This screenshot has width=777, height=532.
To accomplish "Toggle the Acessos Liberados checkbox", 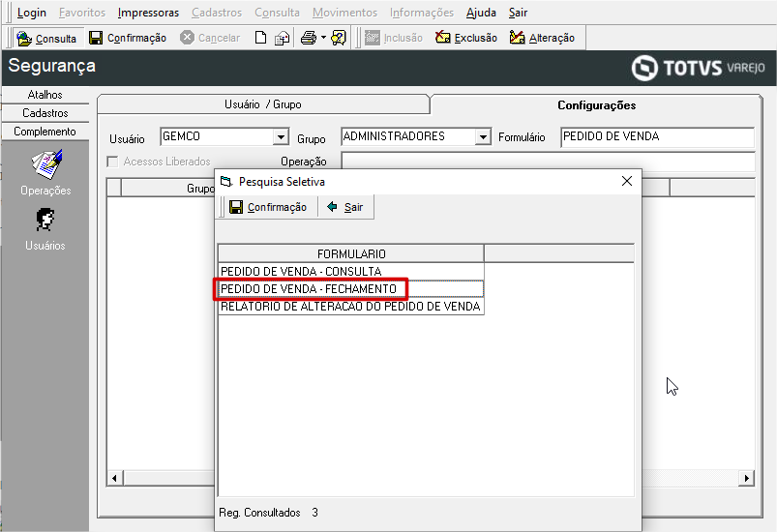I will pyautogui.click(x=113, y=162).
